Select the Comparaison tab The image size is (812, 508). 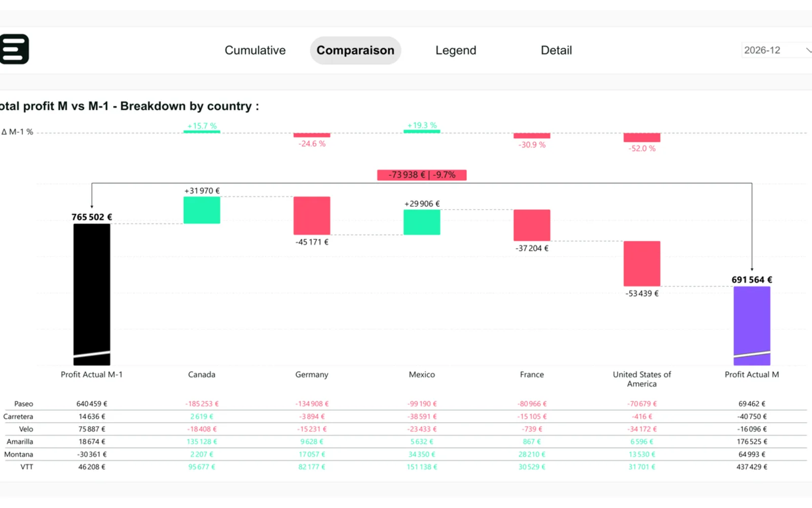click(355, 50)
